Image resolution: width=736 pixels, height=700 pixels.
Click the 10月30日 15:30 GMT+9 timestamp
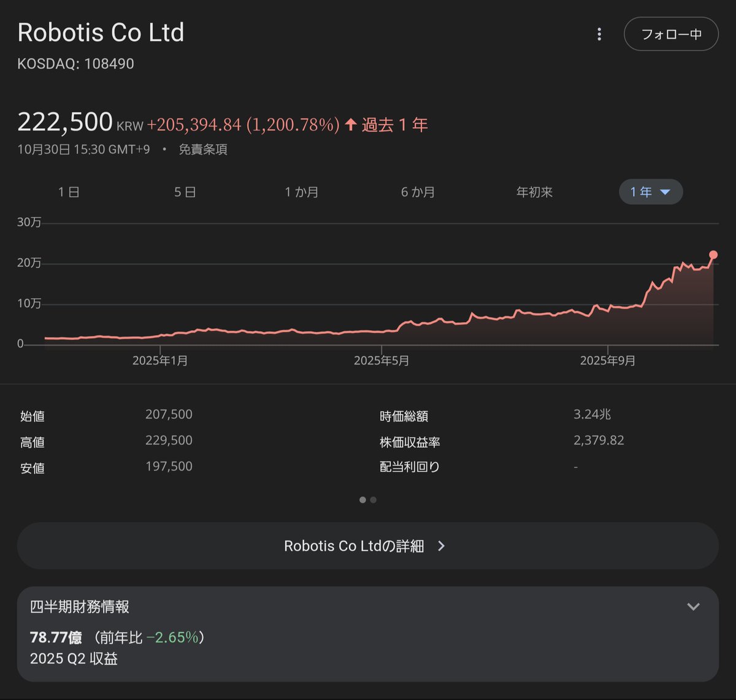pos(83,149)
